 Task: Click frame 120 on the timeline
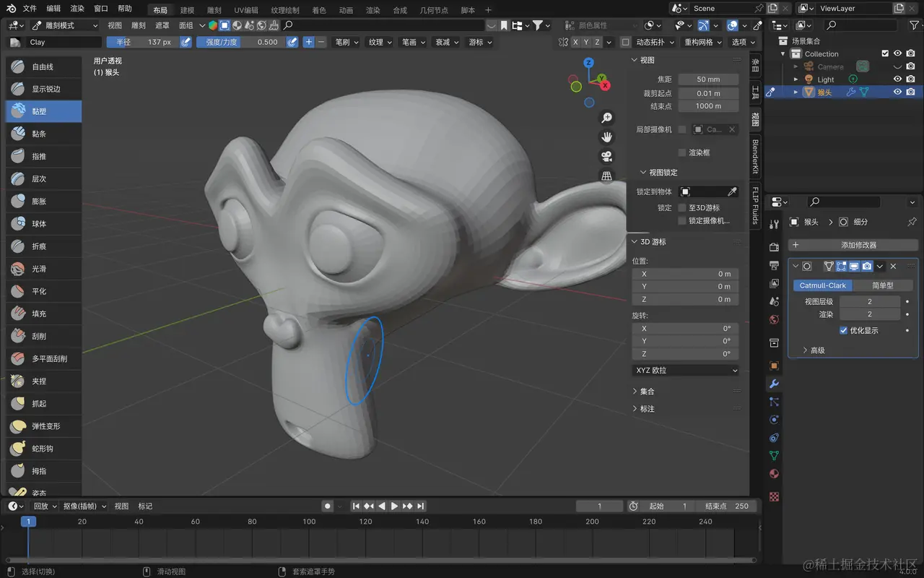tap(366, 522)
